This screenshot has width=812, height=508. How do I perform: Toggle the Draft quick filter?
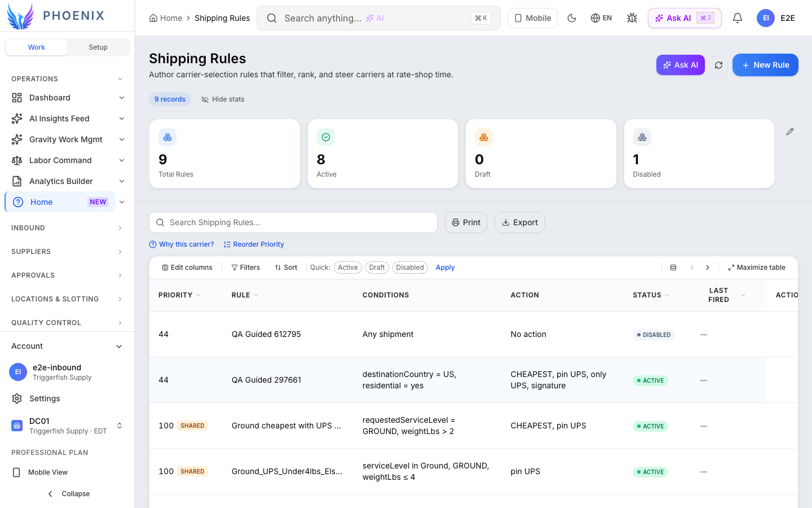(x=377, y=268)
